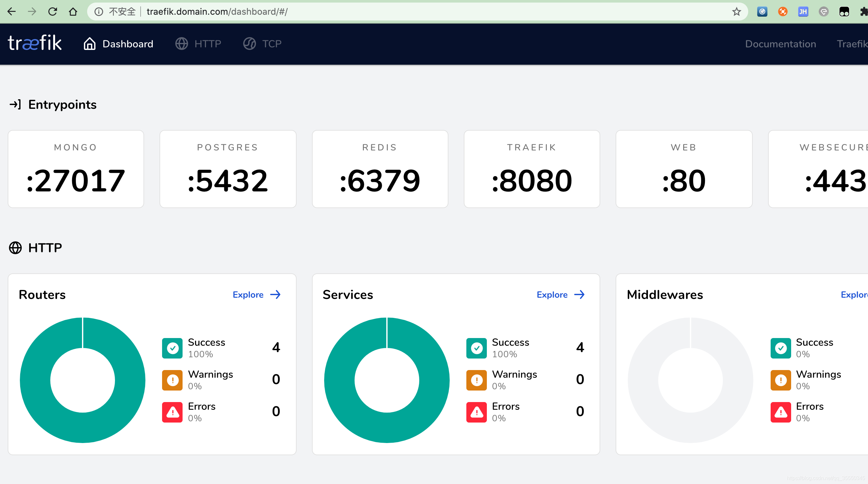Select the REDIS :6379 entrypoint card
This screenshot has height=484, width=868.
point(380,169)
